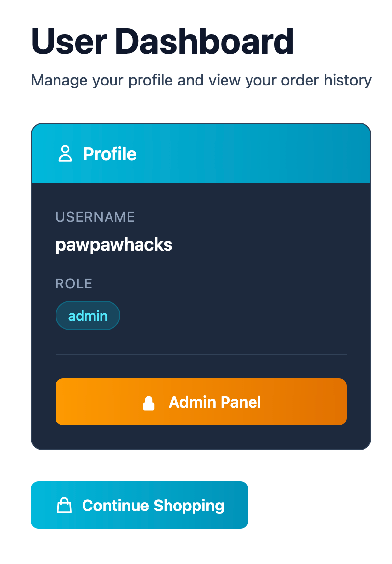Click the lock icon on Admin Panel

[x=149, y=403]
